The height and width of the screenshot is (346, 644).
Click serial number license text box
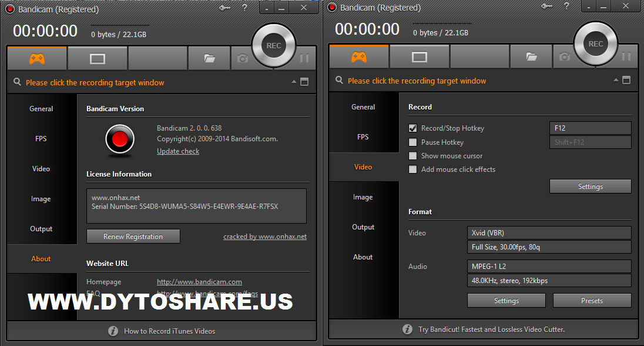[x=196, y=206]
